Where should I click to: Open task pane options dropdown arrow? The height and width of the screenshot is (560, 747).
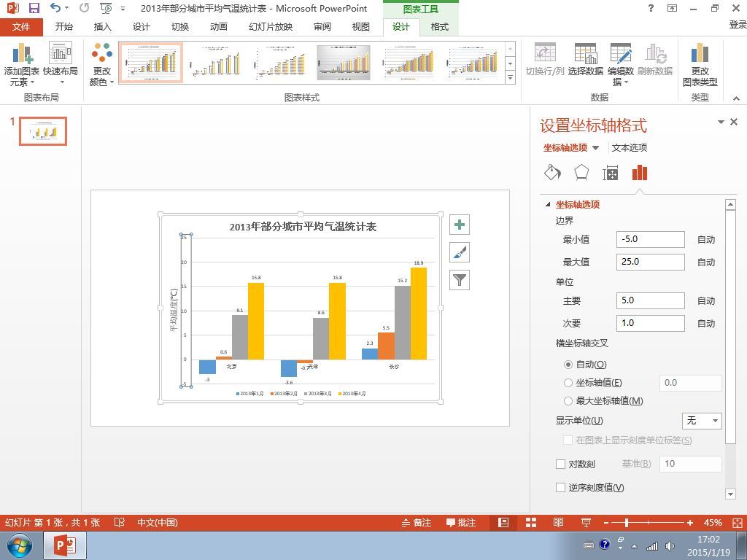coord(721,122)
